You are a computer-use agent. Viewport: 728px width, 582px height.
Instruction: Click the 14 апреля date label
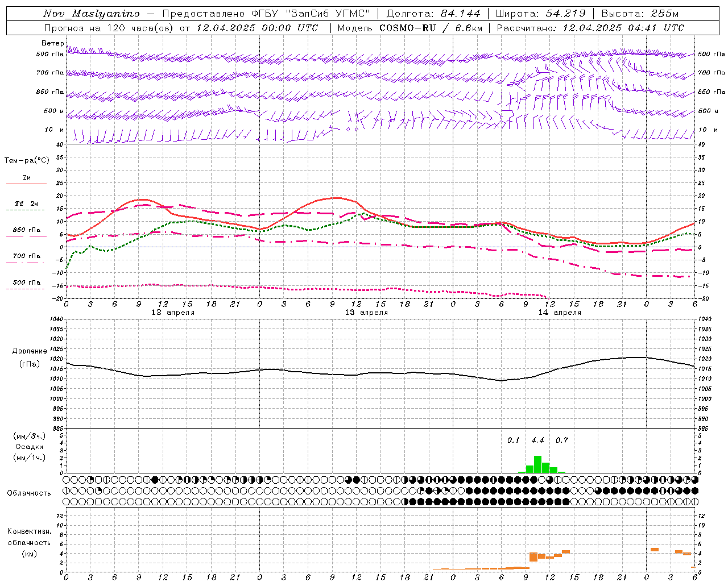(x=560, y=312)
